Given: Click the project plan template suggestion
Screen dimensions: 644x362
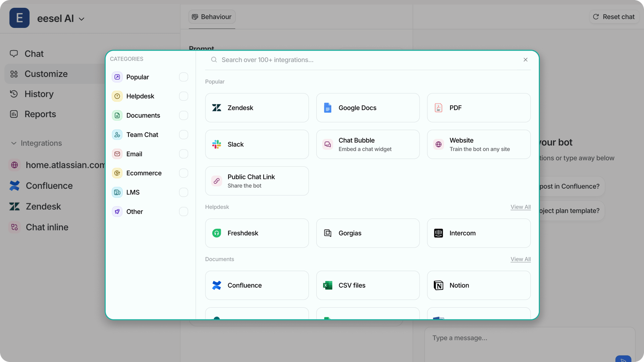Looking at the screenshot, I should 571,211.
